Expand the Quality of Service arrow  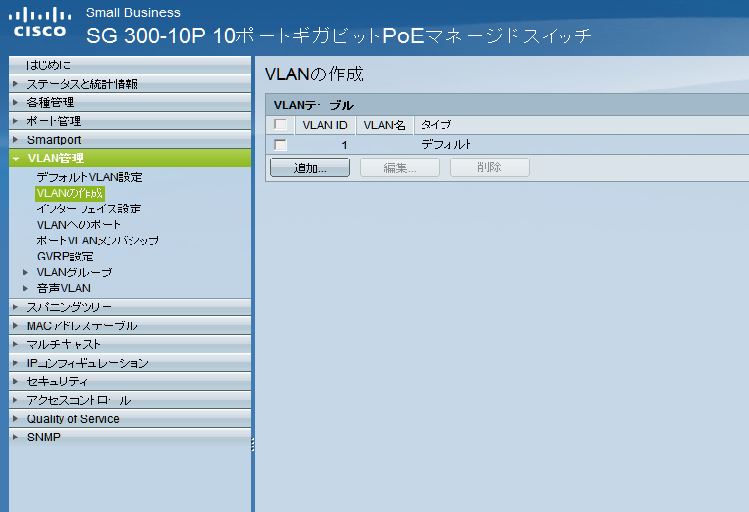click(15, 419)
